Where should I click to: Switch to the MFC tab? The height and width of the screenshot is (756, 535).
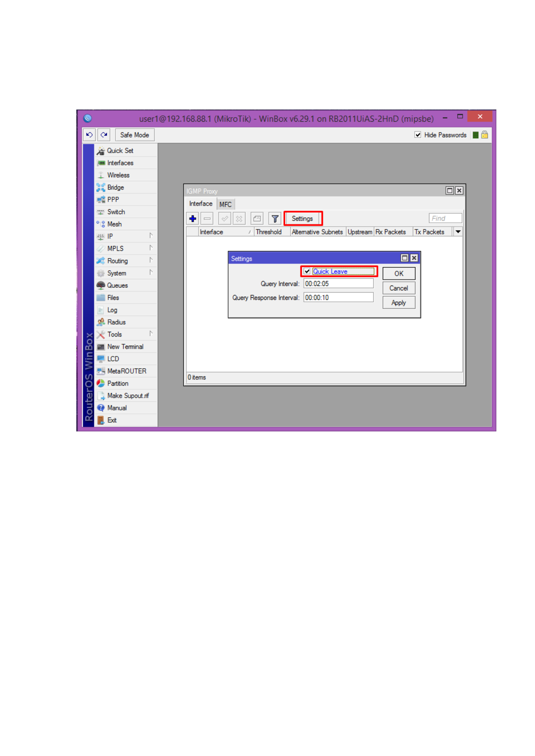point(225,204)
